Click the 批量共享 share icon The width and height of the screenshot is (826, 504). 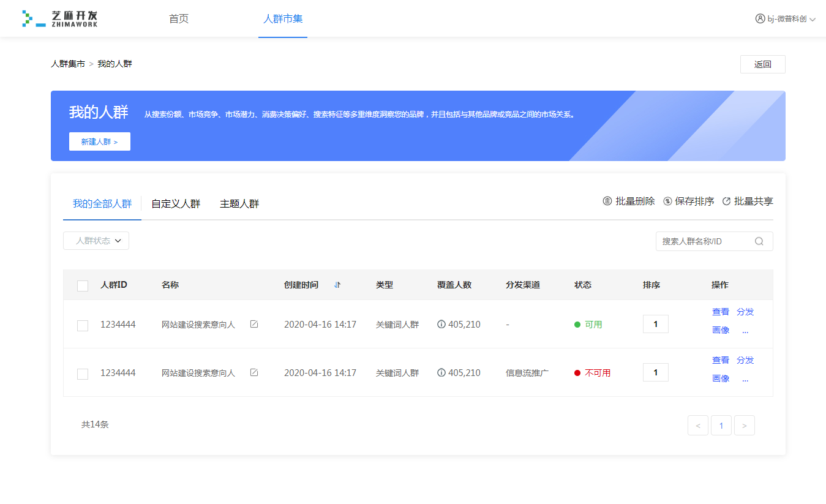[727, 201]
